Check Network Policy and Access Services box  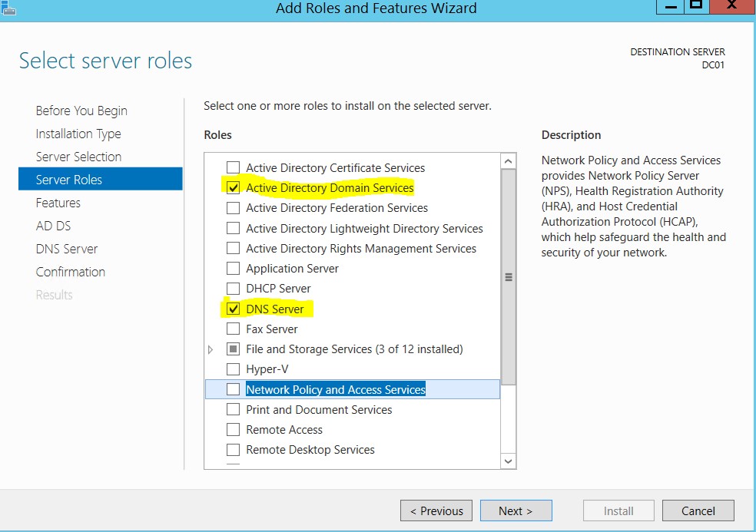point(233,389)
